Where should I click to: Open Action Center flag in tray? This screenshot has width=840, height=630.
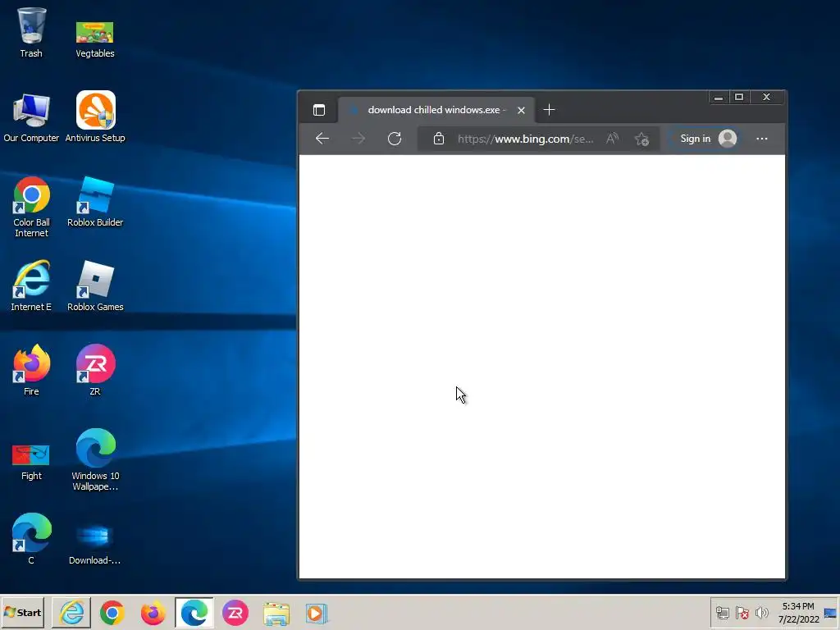tap(742, 613)
